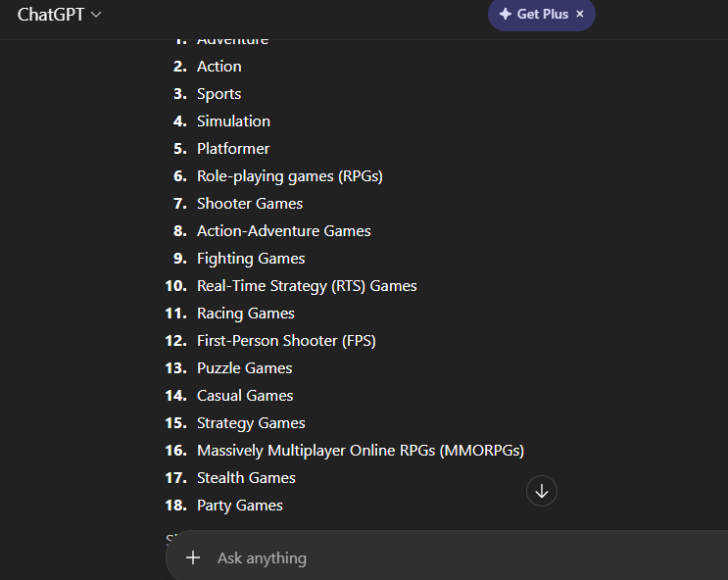Click the 'Casual Games' list item
Image resolution: width=728 pixels, height=580 pixels.
pos(245,396)
